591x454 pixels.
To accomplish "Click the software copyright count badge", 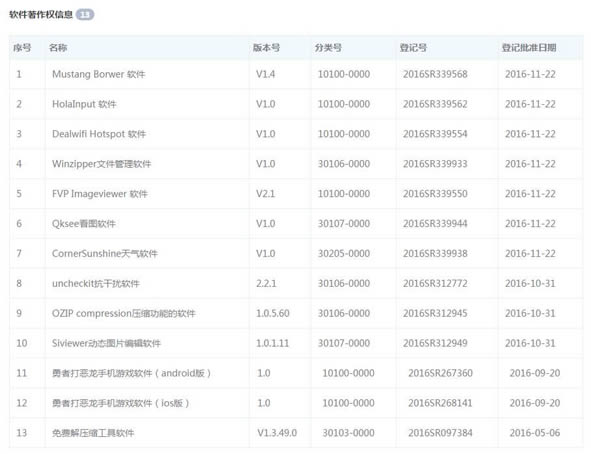I will click(85, 15).
